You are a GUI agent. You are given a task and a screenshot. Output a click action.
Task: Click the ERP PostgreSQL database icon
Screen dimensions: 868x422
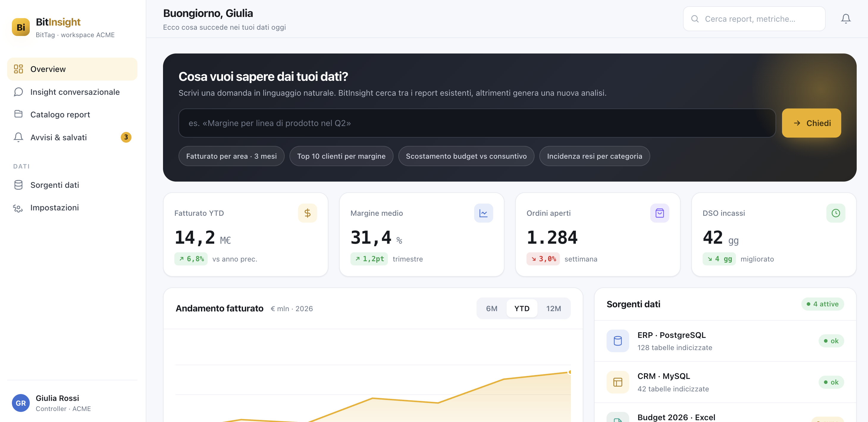pos(617,341)
